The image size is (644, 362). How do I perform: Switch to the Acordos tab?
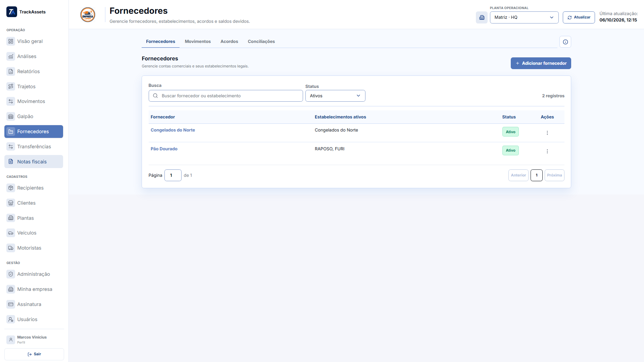click(229, 42)
